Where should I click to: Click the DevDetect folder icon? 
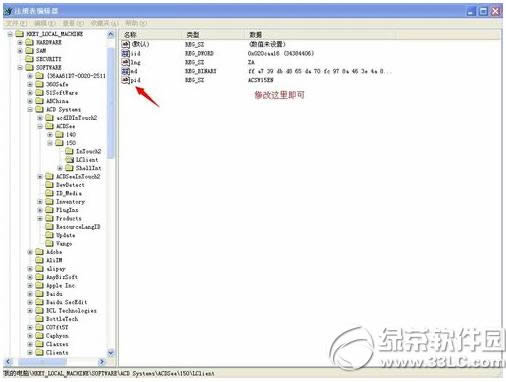pyautogui.click(x=49, y=185)
